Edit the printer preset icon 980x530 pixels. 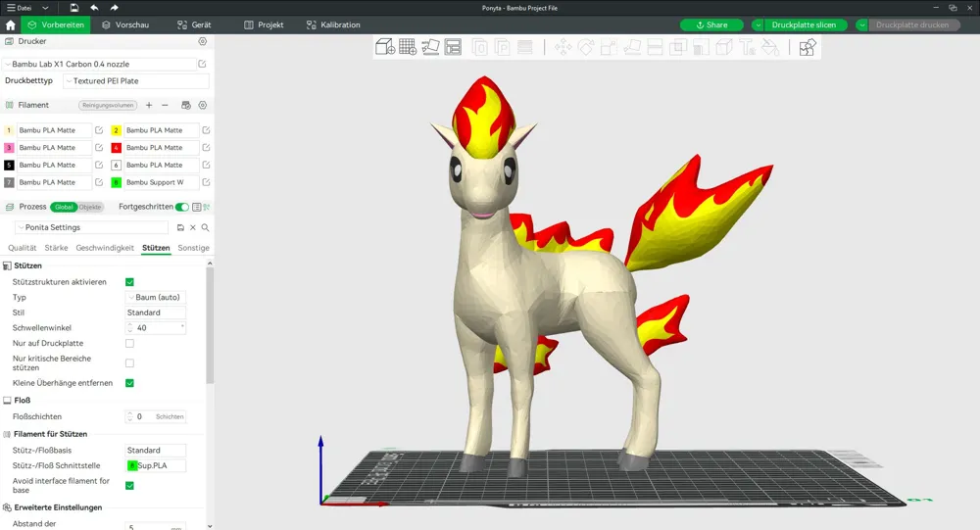(x=203, y=64)
